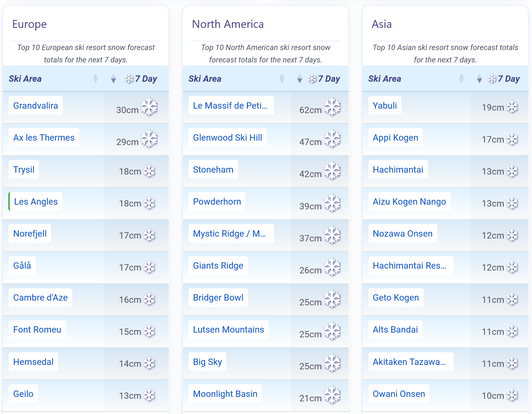
Task: Click the snowflake icon beside Grandvalira's 30cm
Action: [x=149, y=107]
